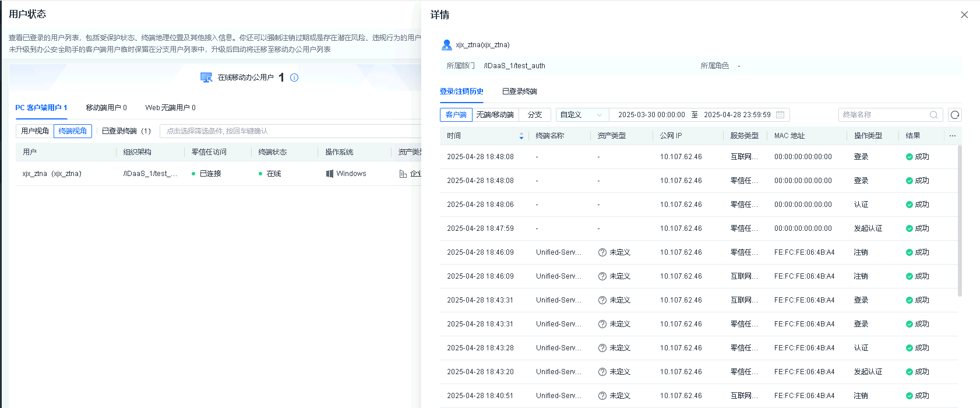Expand the 自定义 time range dropdown
980x408 pixels.
[x=581, y=115]
